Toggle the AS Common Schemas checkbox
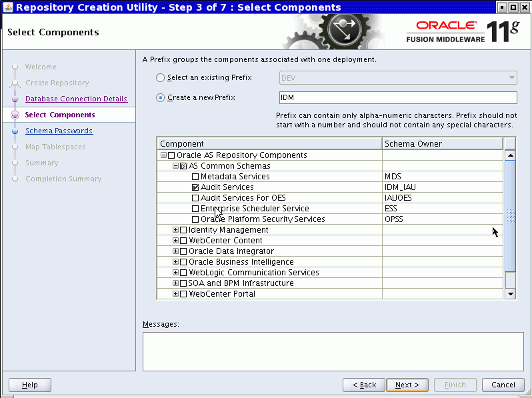532x398 pixels. [x=183, y=166]
